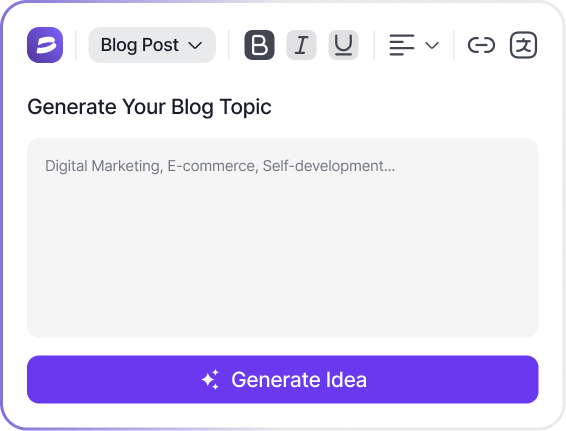The image size is (566, 431).
Task: Open the translate language icon
Action: tap(523, 45)
